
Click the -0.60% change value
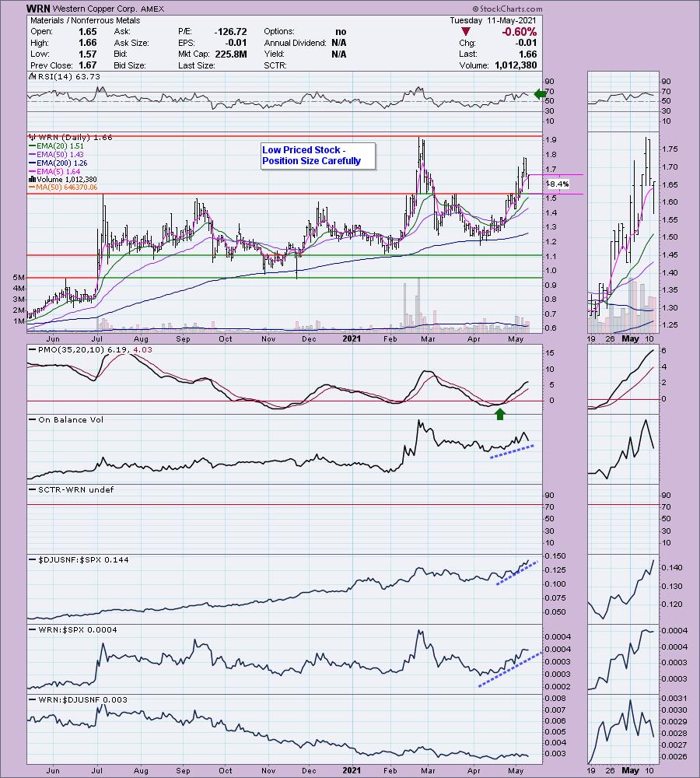tap(519, 32)
